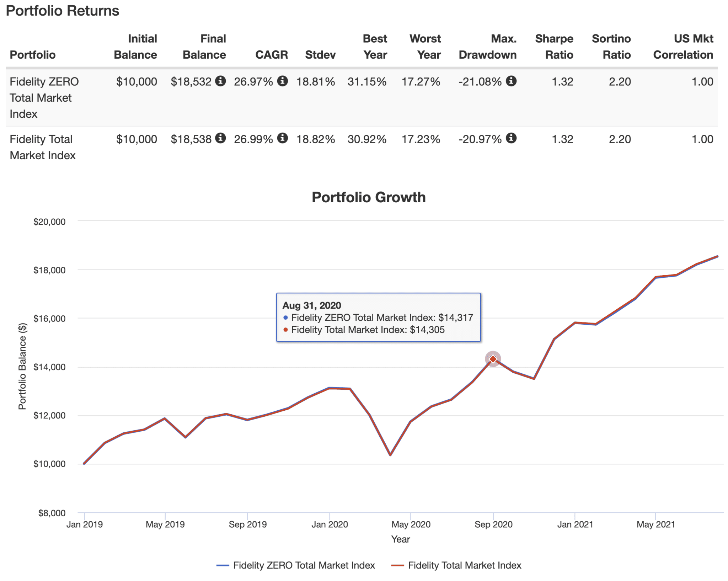Click the red legend line marker
Screen dimensions: 728x581
point(397,565)
